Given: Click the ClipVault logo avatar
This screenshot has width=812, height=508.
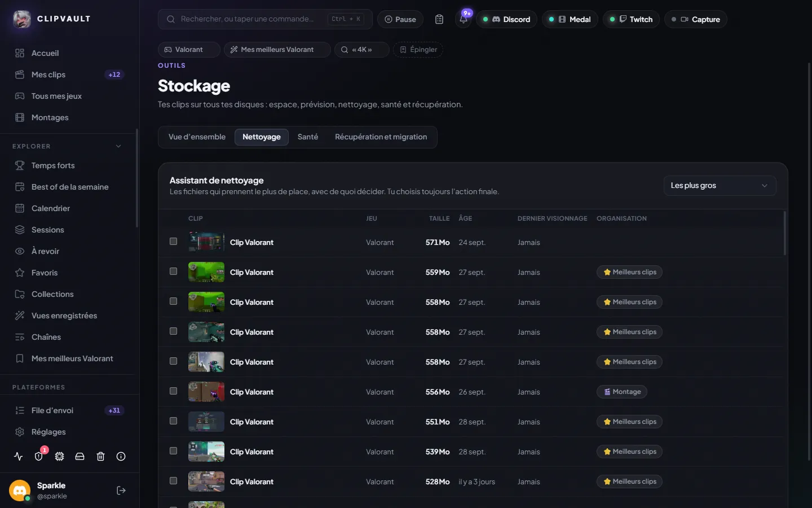Looking at the screenshot, I should (x=22, y=19).
